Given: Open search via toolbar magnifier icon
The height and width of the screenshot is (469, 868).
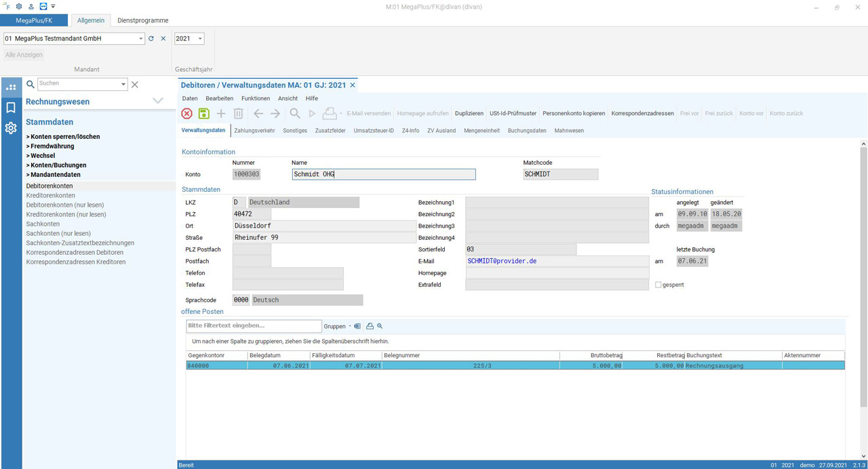Looking at the screenshot, I should click(x=295, y=114).
